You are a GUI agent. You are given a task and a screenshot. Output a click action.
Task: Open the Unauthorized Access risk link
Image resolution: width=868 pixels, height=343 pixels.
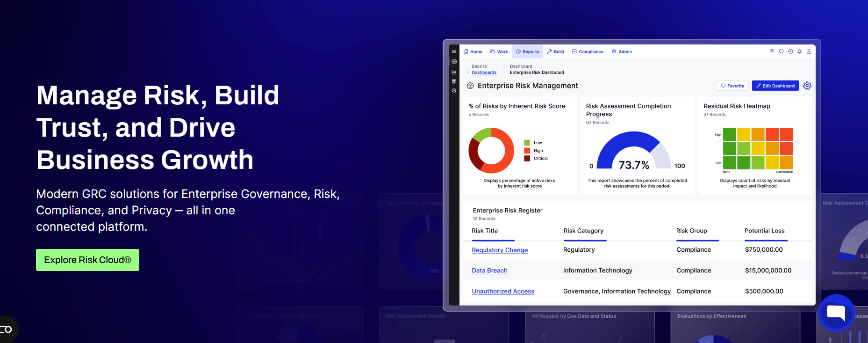(503, 291)
